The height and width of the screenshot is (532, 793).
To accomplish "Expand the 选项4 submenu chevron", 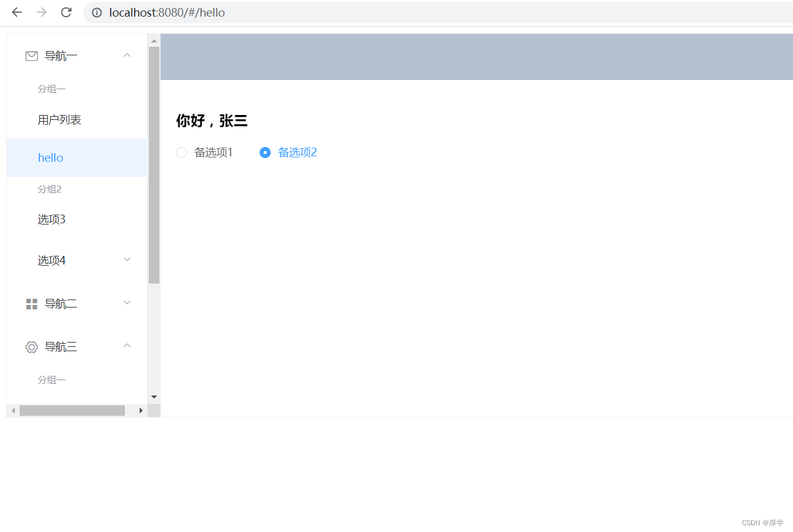I will click(x=127, y=260).
